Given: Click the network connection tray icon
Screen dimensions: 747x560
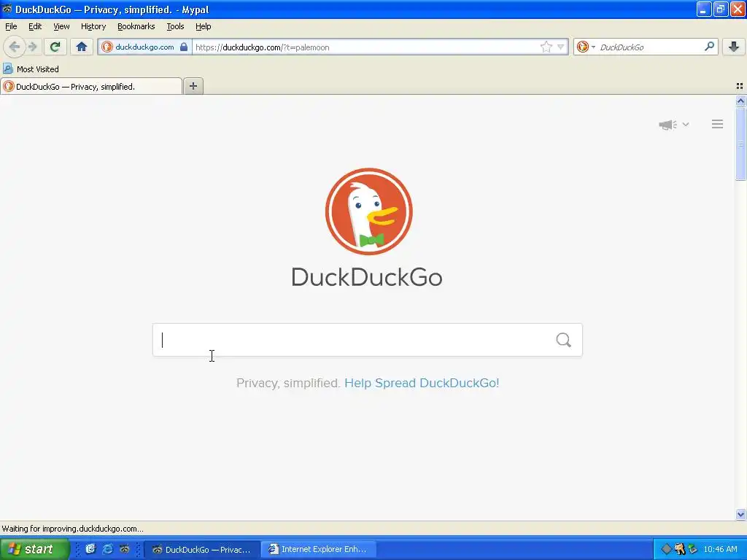Looking at the screenshot, I should [x=693, y=549].
